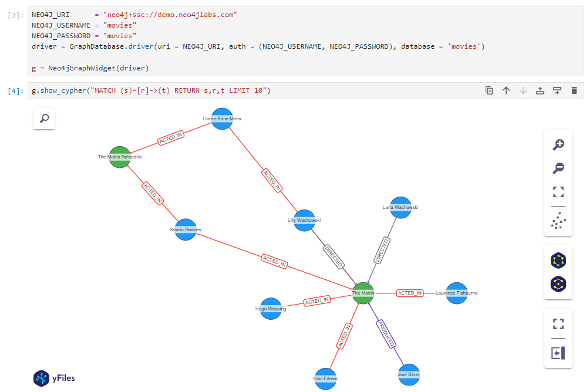Screen dimensions: 586x392
Task: Zoom out of the graph
Action: click(558, 168)
